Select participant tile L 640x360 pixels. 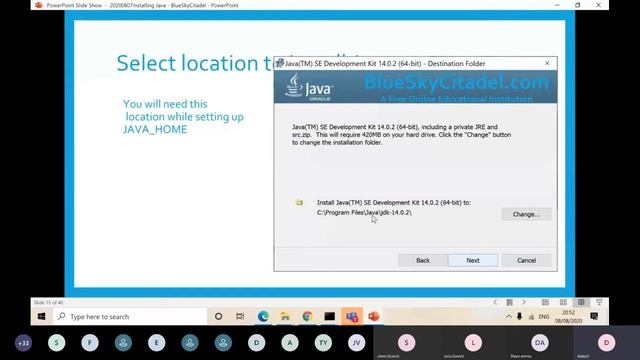(x=473, y=343)
